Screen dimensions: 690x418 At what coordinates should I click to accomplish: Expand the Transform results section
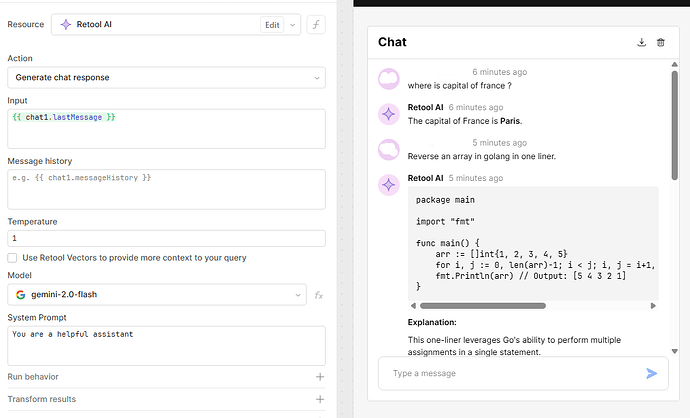click(x=320, y=399)
